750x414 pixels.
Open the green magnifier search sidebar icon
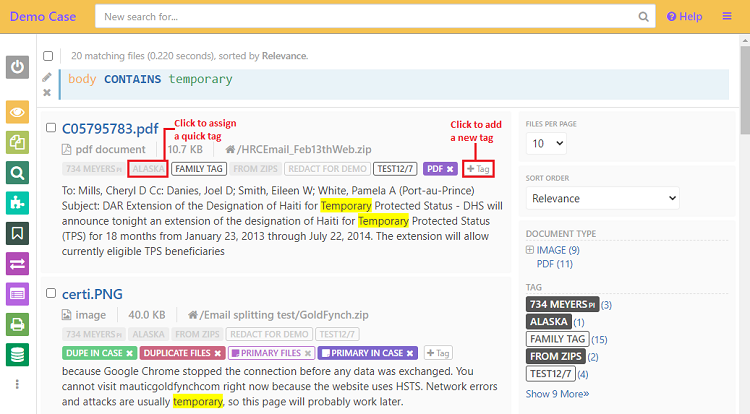click(18, 173)
